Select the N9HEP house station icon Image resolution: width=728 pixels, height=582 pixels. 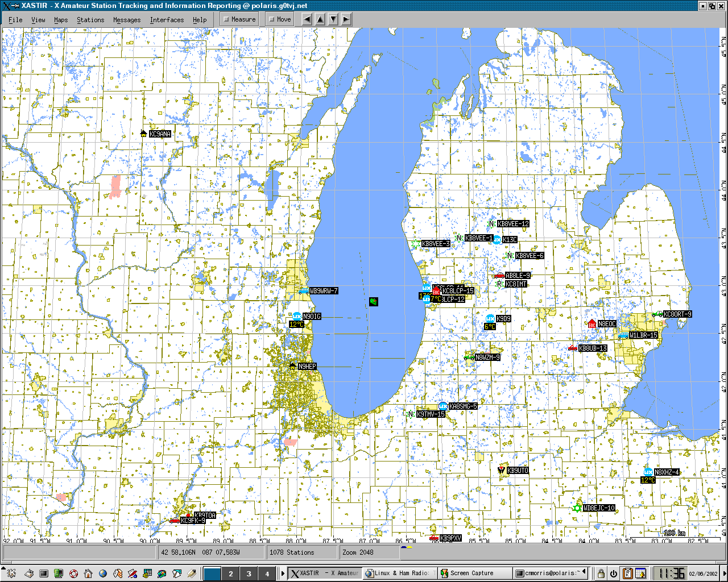(x=293, y=366)
